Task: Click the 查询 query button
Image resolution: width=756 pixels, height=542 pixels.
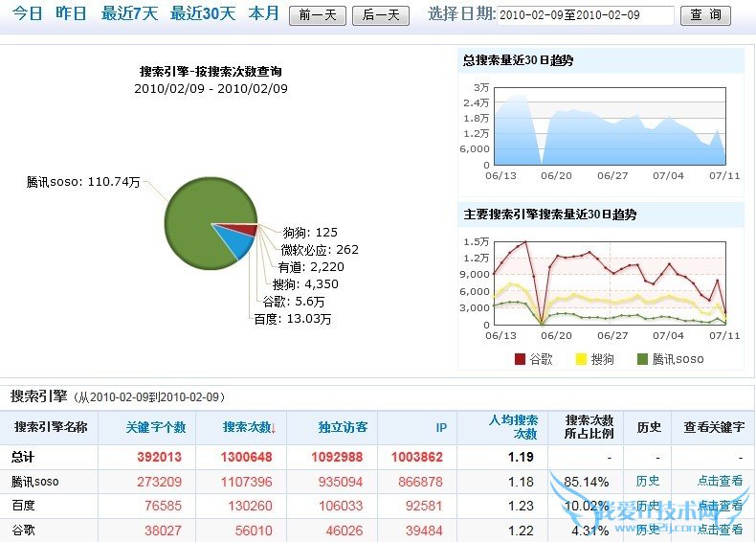Action: click(705, 15)
